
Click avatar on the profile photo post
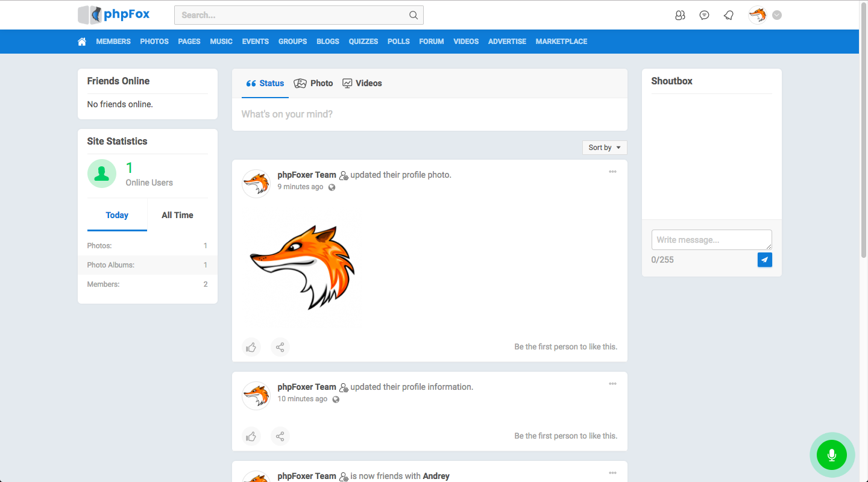[x=256, y=184]
